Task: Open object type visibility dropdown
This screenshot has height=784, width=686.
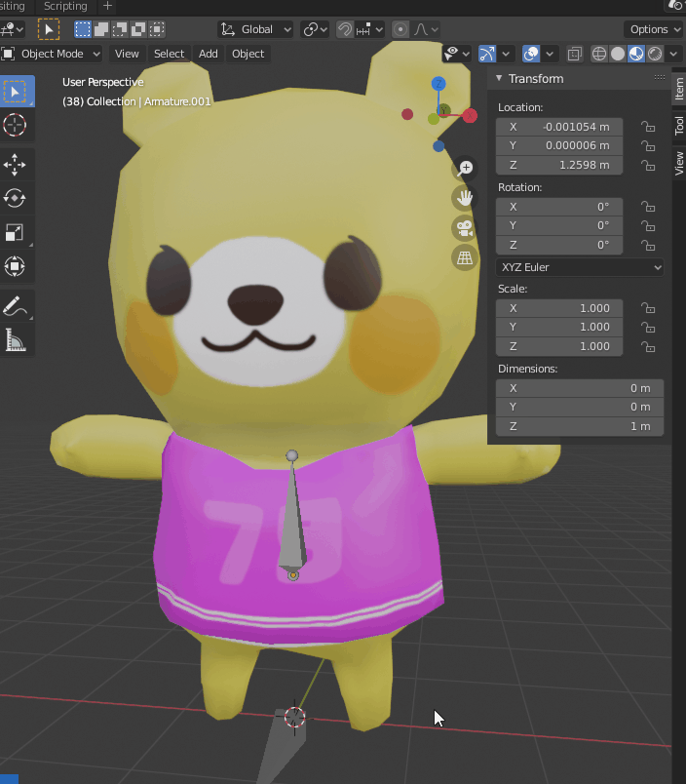Action: click(x=457, y=54)
